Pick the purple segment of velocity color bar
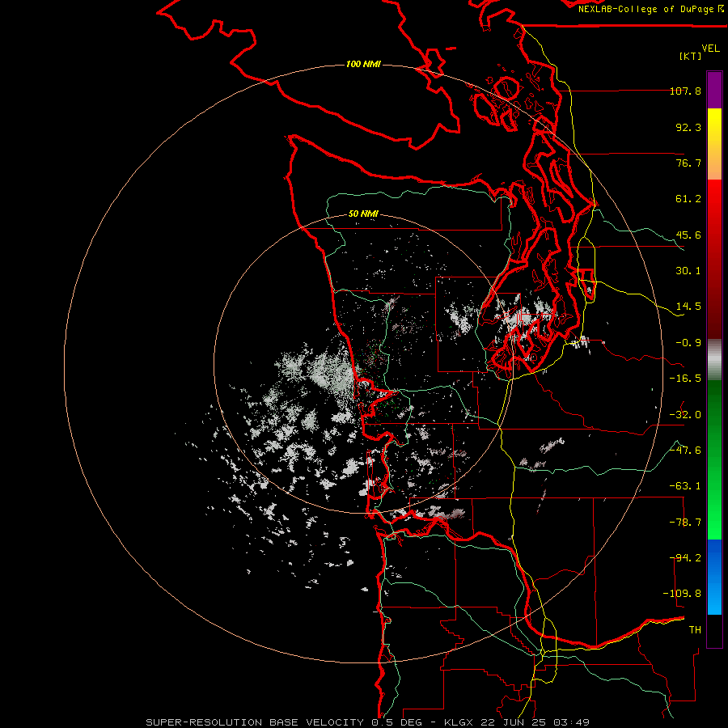This screenshot has height=728, width=728. pyautogui.click(x=714, y=90)
